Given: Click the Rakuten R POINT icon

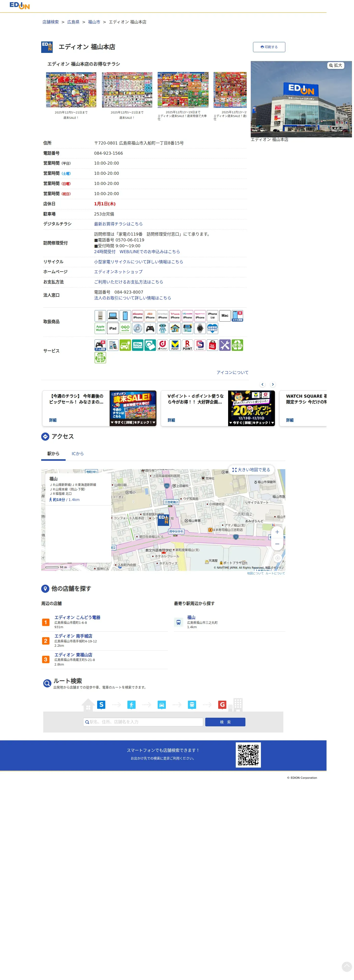Looking at the screenshot, I should pyautogui.click(x=187, y=345).
